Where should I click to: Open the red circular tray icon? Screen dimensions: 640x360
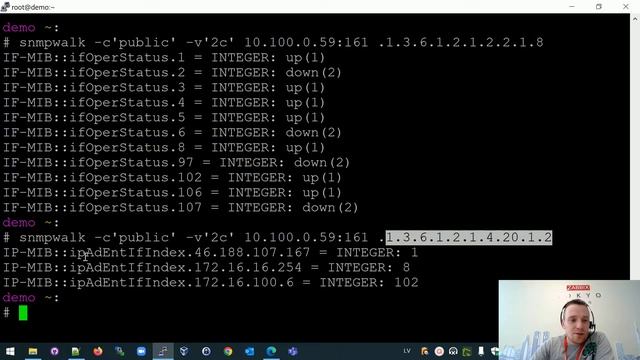click(439, 351)
